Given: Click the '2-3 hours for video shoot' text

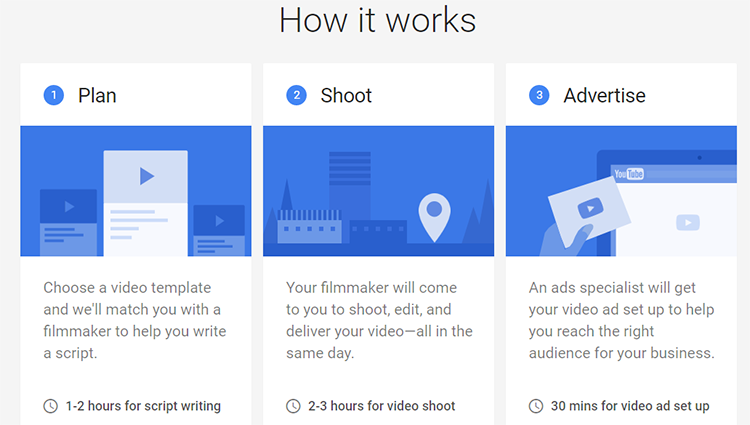Looking at the screenshot, I should coord(382,406).
